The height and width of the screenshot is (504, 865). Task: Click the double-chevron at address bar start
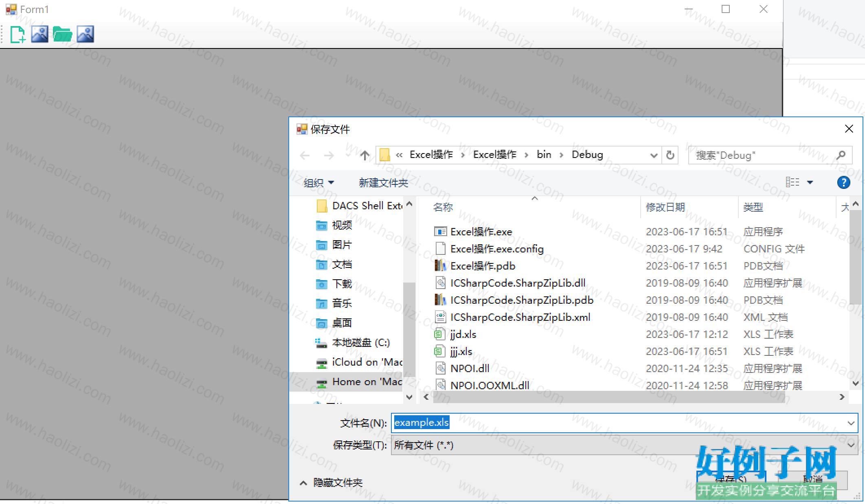click(399, 155)
